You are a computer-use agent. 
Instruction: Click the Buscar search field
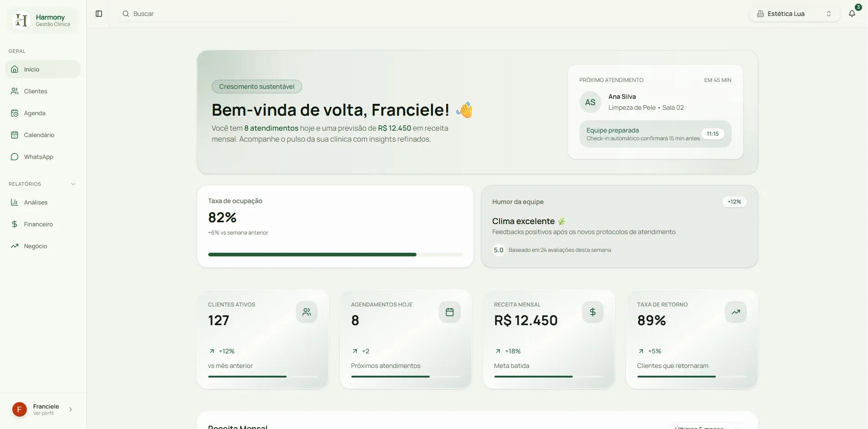[x=205, y=14]
